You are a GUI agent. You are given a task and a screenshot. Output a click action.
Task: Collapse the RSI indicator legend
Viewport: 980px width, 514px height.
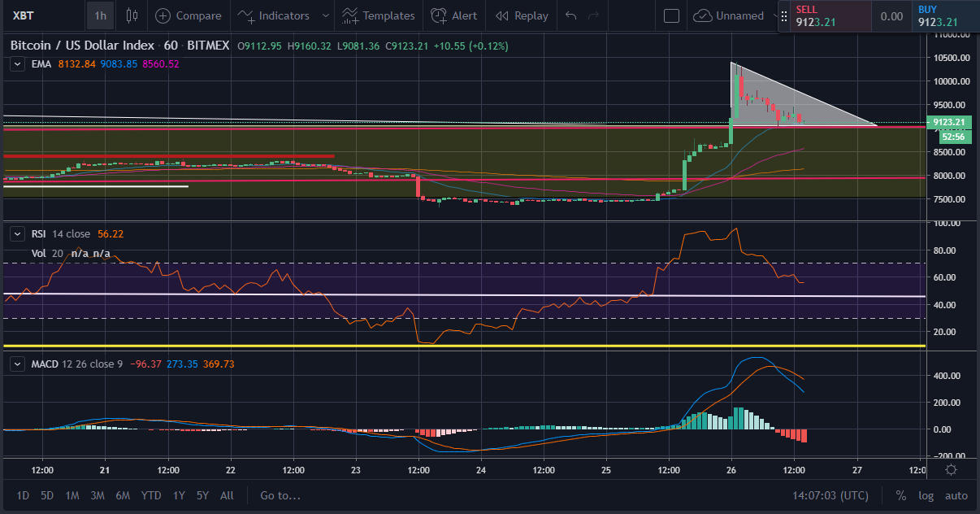point(17,233)
